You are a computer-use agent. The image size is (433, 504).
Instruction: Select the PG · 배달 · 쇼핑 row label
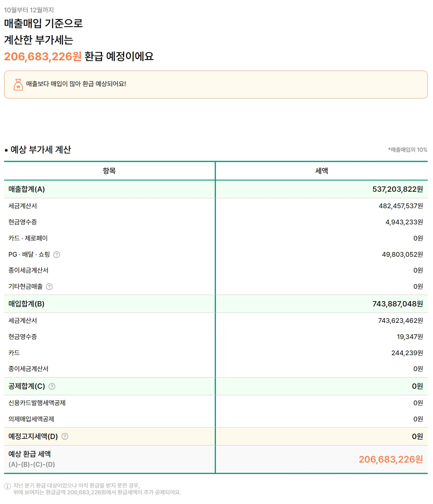point(29,254)
